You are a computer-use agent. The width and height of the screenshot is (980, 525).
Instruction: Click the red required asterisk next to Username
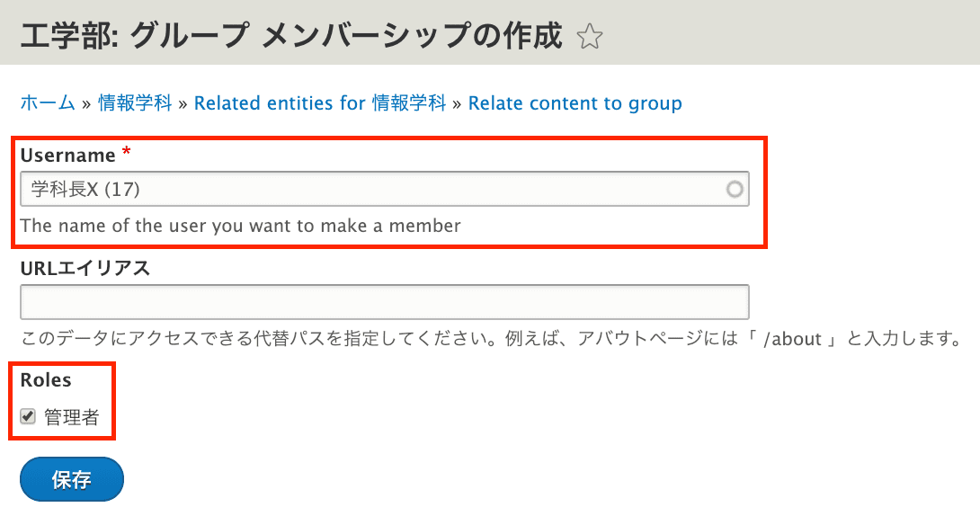click(x=126, y=152)
